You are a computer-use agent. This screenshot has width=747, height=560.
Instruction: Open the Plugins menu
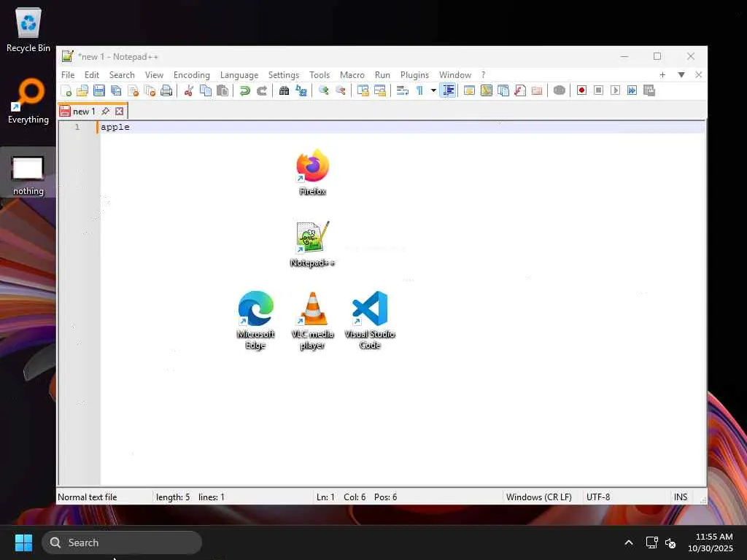(414, 75)
